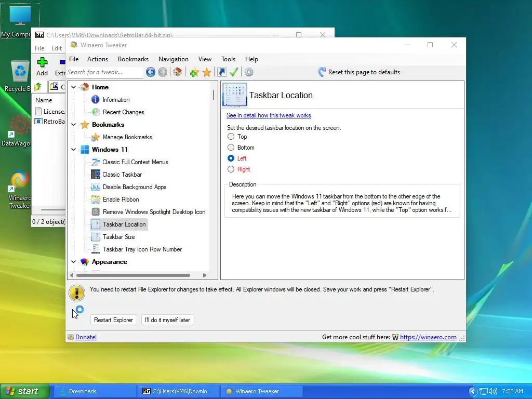Image resolution: width=532 pixels, height=399 pixels.
Task: Open the View menu
Action: (205, 59)
